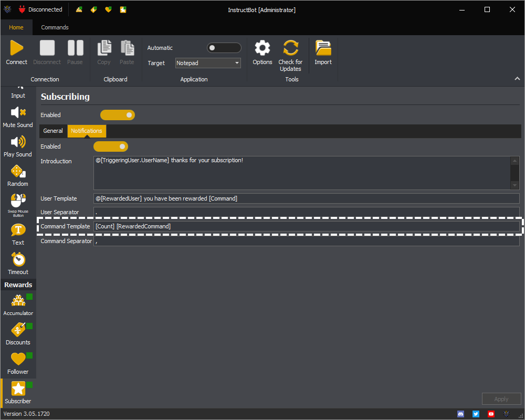Click Check for Updates refresh icon
Image resolution: width=525 pixels, height=420 pixels.
point(290,48)
